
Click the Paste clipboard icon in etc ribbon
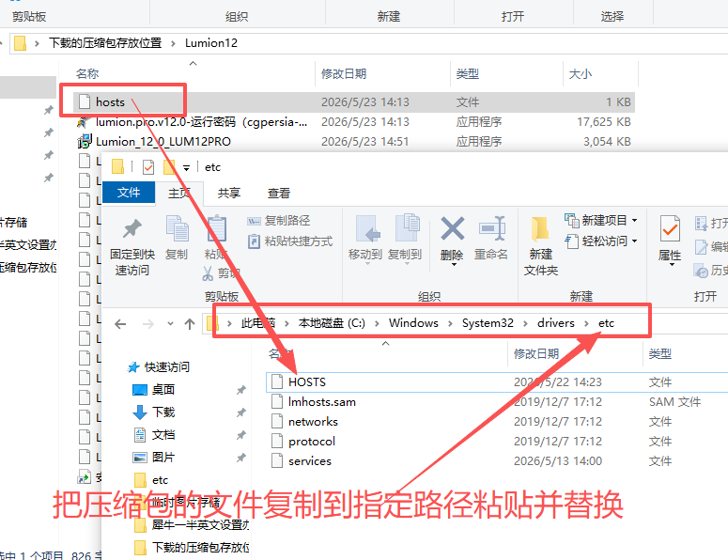pos(216,228)
